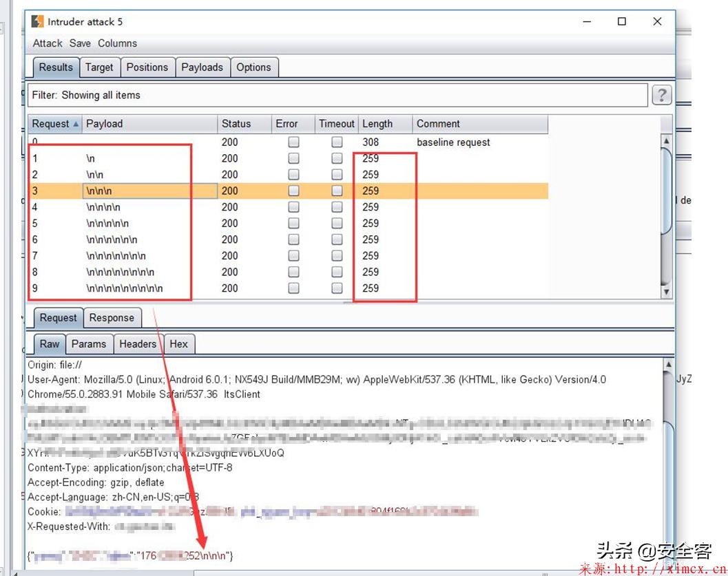Close the Intruder attack 5 window
This screenshot has height=576, width=728.
click(x=657, y=21)
